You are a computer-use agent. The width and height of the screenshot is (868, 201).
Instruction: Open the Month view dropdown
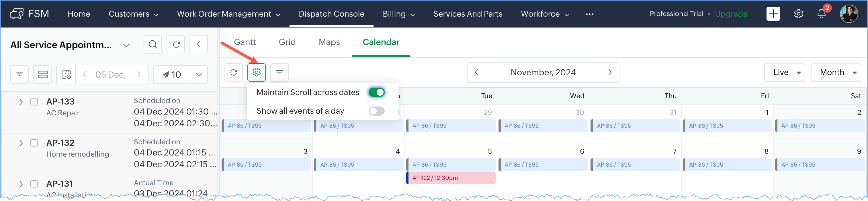click(836, 72)
